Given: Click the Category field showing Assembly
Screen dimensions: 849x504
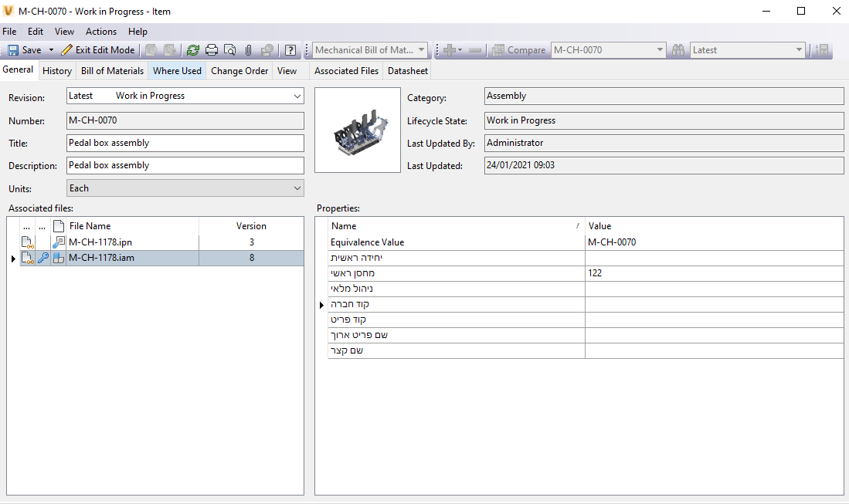Looking at the screenshot, I should point(664,96).
